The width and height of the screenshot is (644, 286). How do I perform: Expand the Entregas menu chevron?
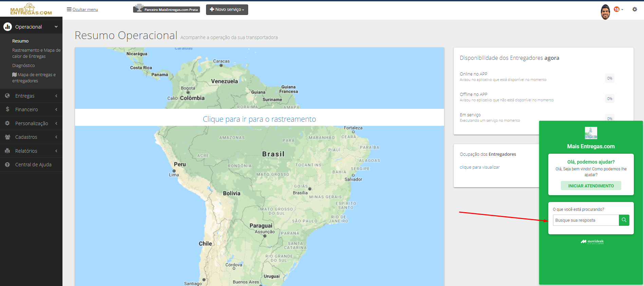point(56,96)
